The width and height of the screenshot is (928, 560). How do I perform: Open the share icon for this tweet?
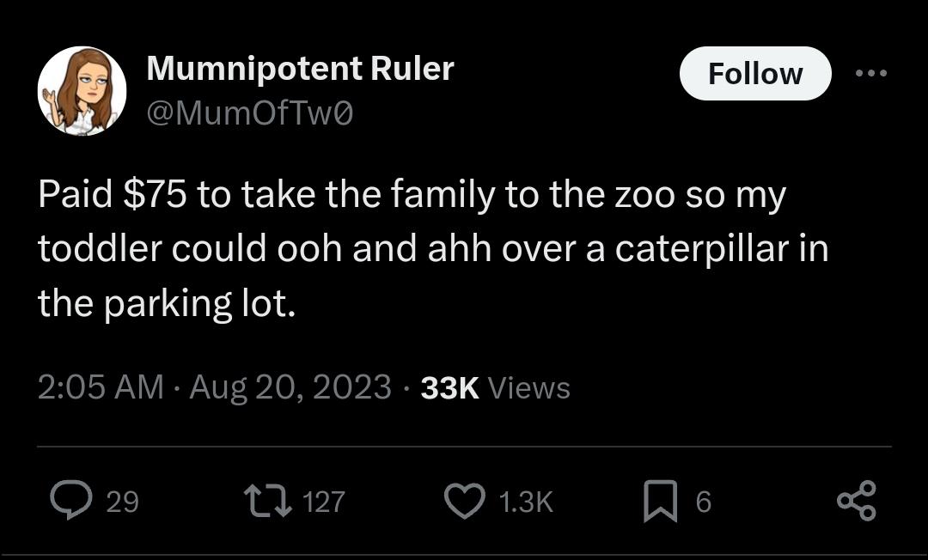(857, 501)
